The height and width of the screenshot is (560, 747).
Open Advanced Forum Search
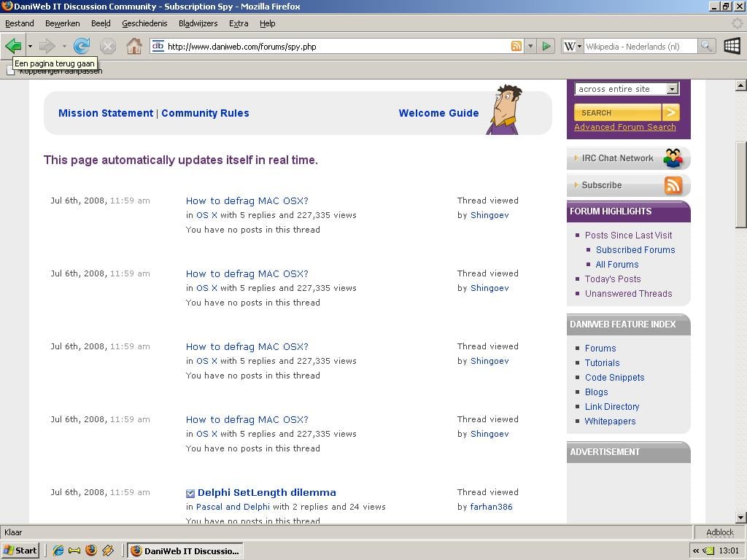coord(625,127)
